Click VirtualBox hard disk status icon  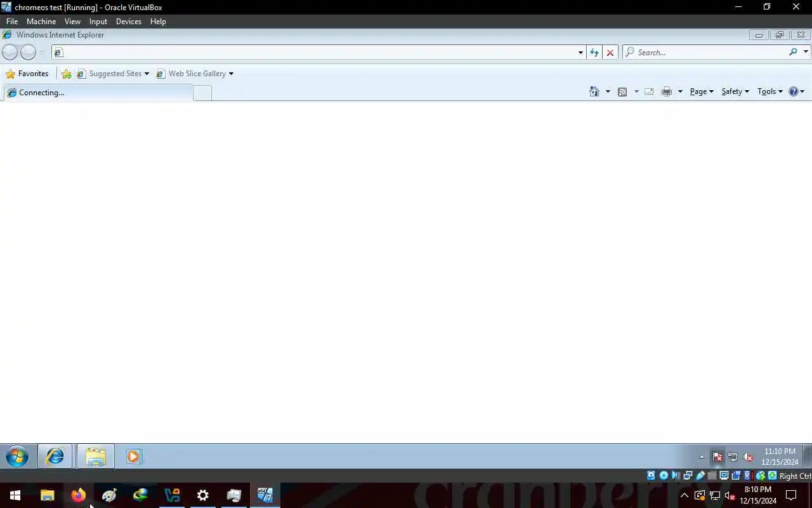click(x=651, y=476)
